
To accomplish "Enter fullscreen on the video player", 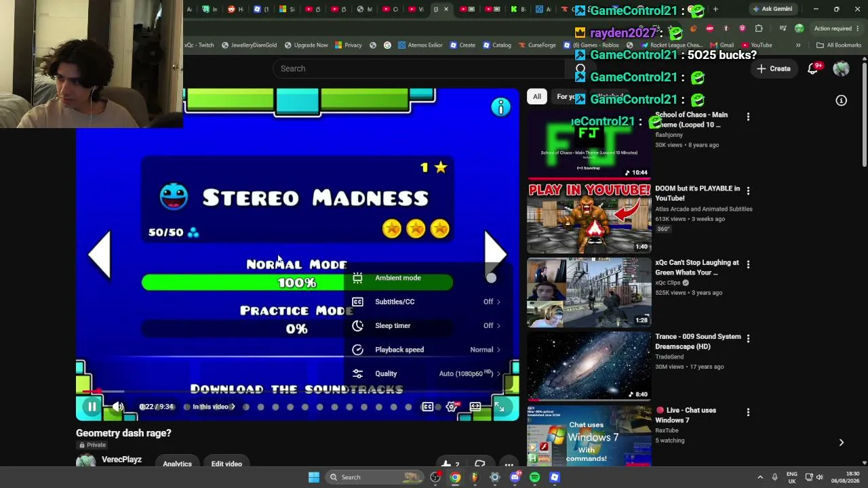I will (x=499, y=407).
